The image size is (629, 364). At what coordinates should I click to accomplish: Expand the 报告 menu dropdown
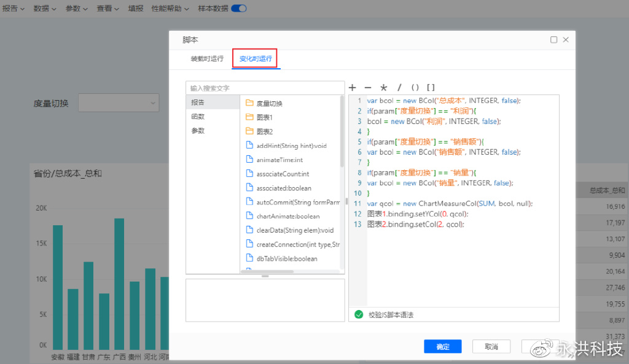tap(12, 9)
